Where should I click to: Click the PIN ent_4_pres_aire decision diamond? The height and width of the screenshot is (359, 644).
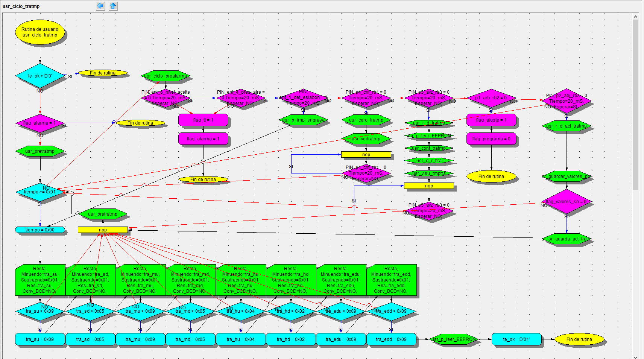[x=241, y=98]
